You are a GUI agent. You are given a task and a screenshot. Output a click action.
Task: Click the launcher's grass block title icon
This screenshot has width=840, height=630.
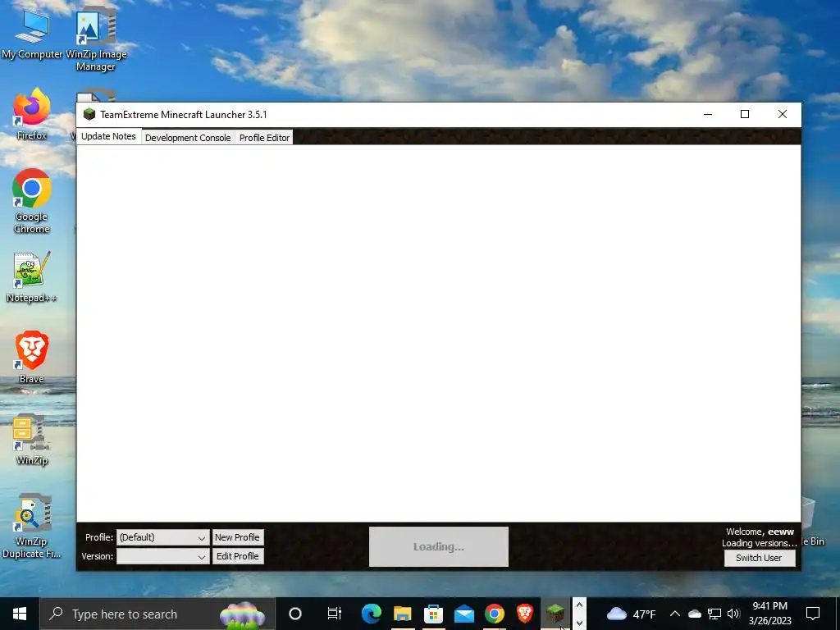pos(89,114)
